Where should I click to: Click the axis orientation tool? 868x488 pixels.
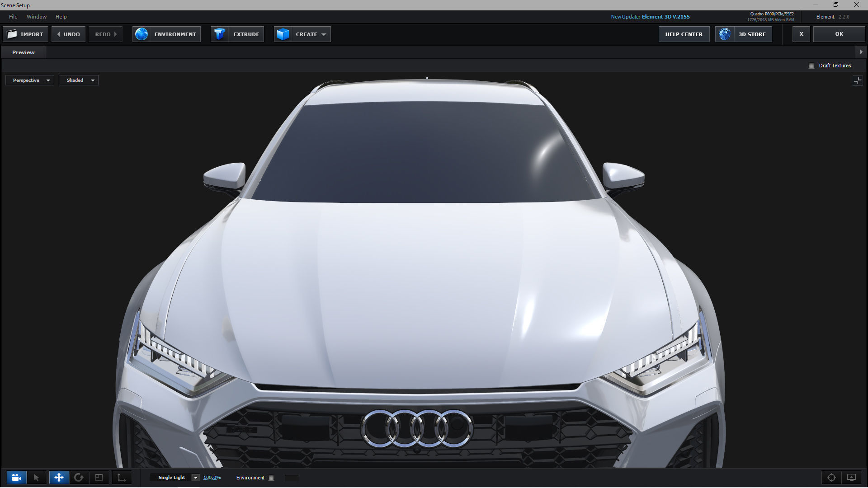click(121, 478)
